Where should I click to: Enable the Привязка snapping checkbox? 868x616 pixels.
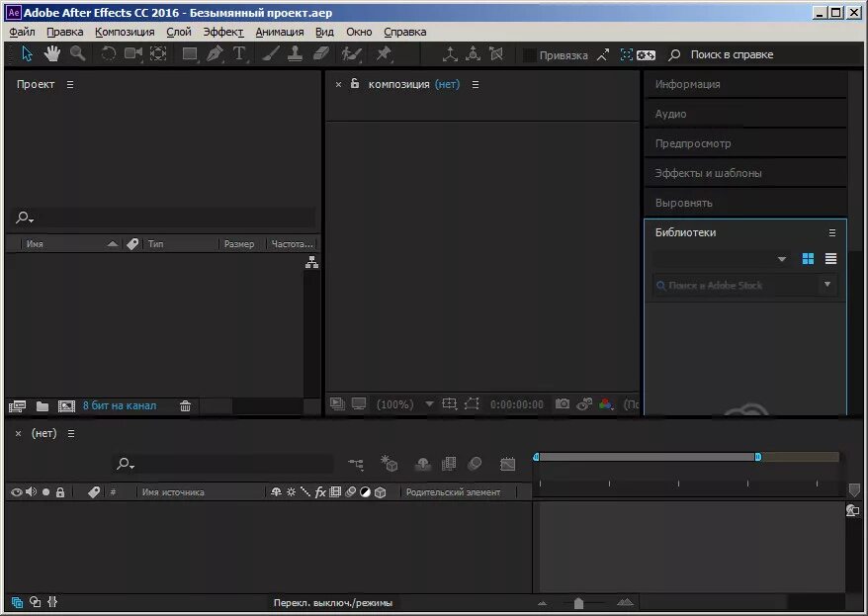tap(531, 54)
